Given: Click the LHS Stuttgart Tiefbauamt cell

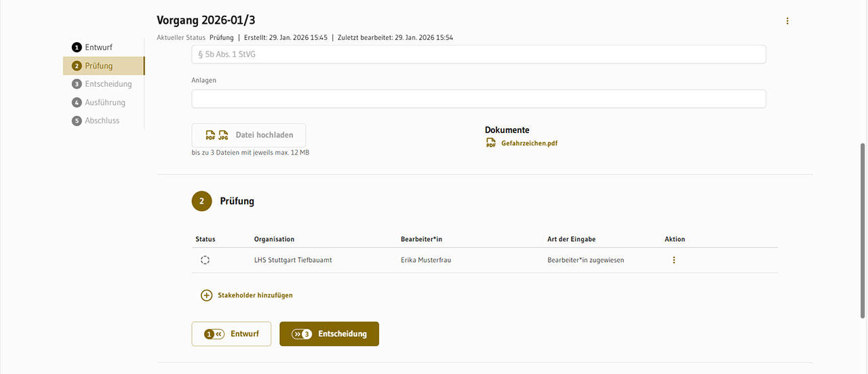Looking at the screenshot, I should point(293,260).
